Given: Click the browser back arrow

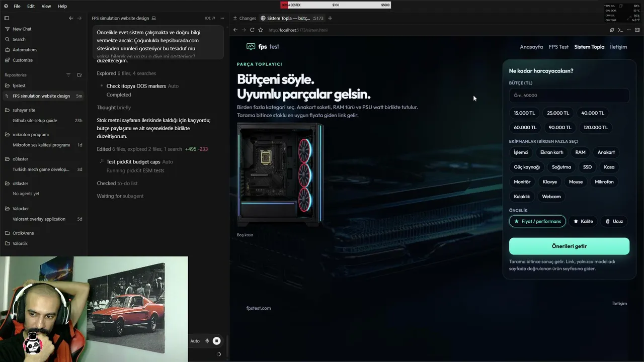Looking at the screenshot, I should pos(235,30).
